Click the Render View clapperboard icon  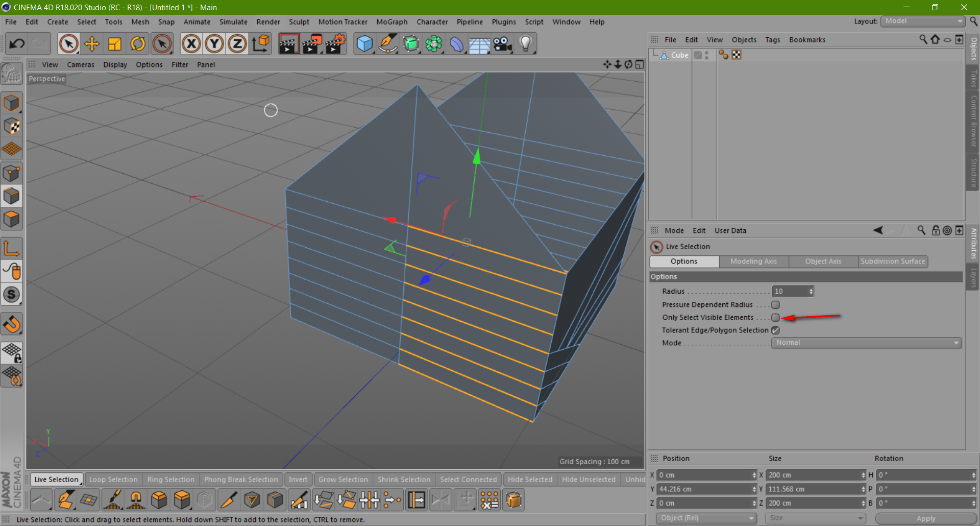click(x=289, y=44)
